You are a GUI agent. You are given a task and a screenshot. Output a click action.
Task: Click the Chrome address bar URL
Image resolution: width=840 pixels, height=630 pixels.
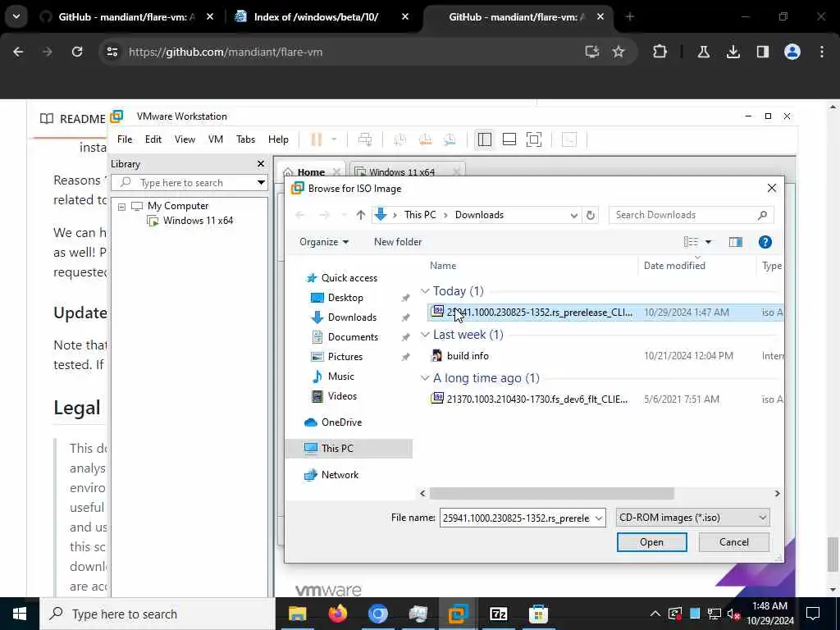(x=226, y=52)
